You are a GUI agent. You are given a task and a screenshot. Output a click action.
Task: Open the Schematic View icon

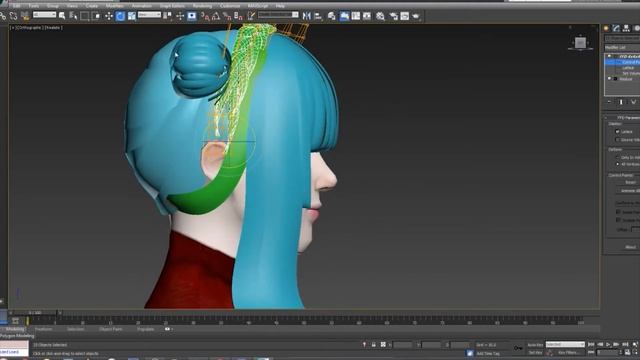point(367,16)
